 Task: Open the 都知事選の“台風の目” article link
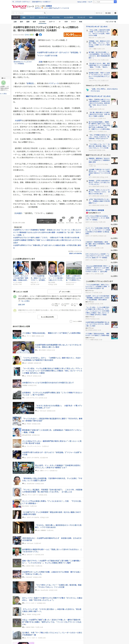pyautogui.click(x=52, y=431)
